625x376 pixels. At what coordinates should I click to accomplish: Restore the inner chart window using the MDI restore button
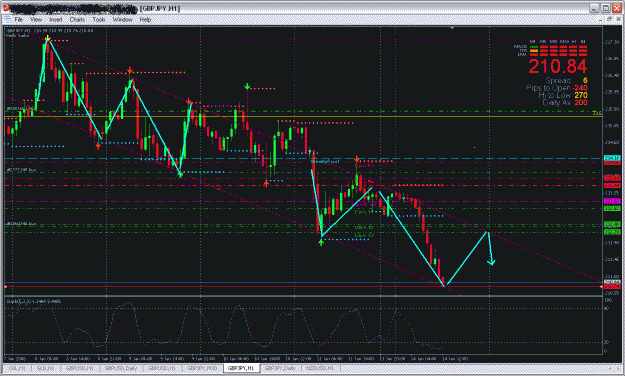(610, 19)
